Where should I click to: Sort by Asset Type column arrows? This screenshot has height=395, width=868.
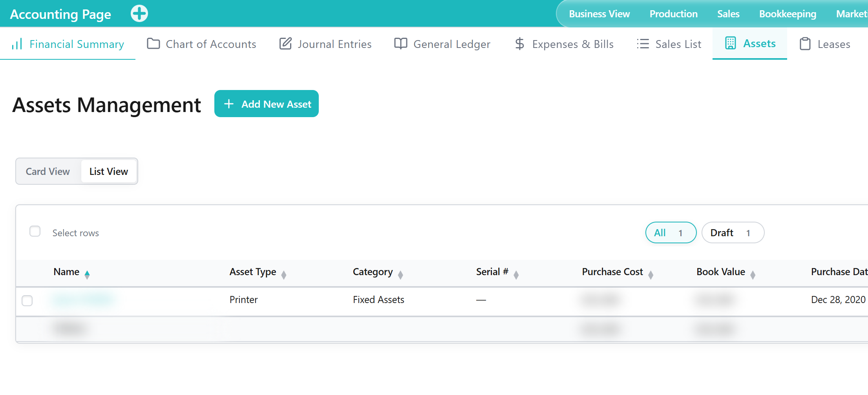pos(284,275)
